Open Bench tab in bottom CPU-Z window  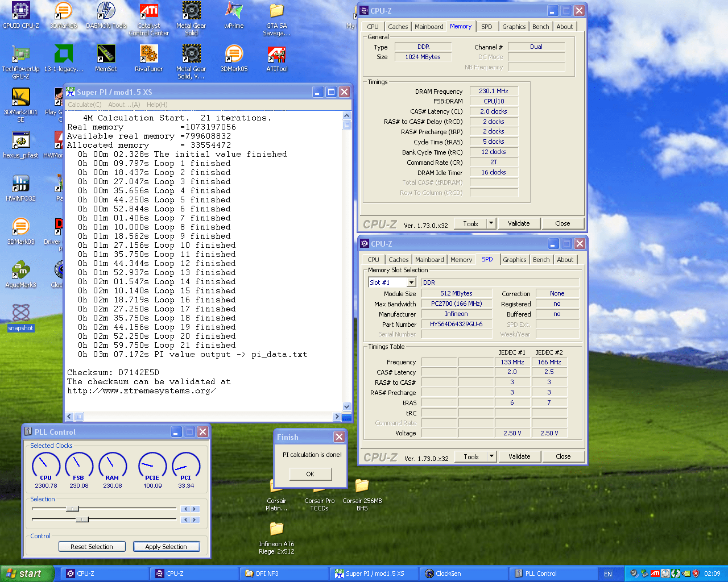[x=541, y=260]
